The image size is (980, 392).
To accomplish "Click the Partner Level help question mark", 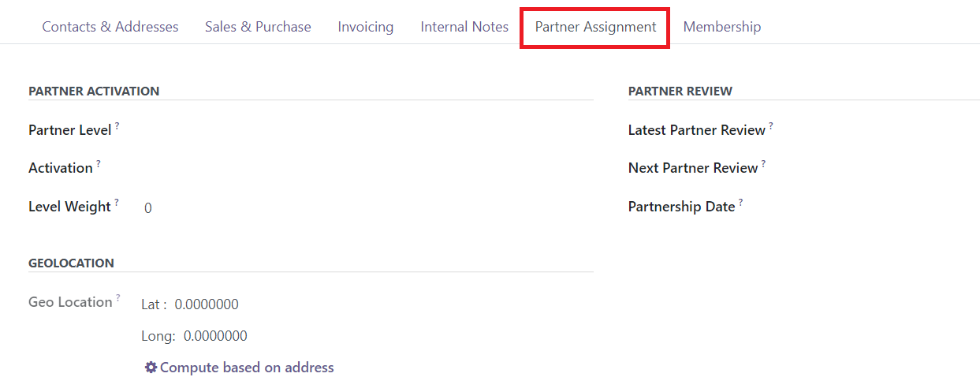I will pos(117,125).
